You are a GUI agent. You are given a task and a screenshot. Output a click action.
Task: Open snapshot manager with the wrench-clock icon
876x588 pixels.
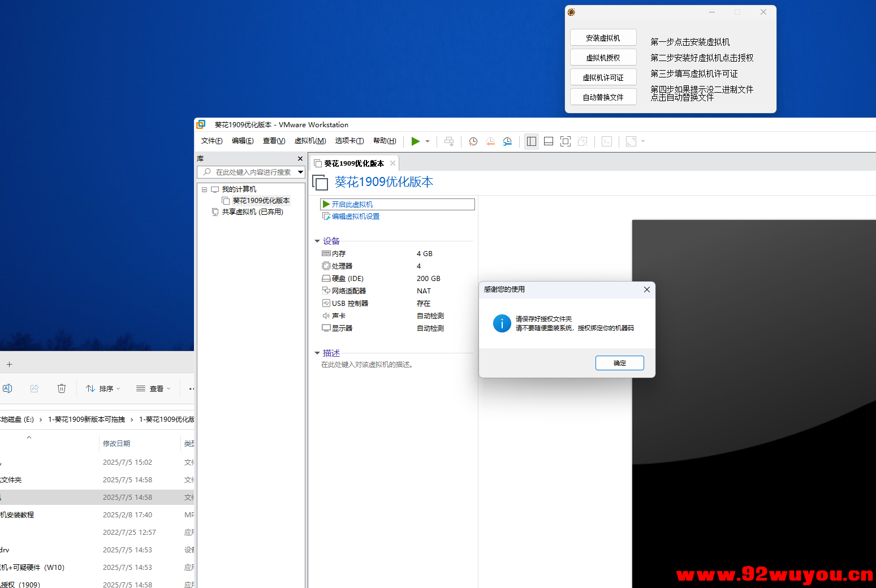pos(507,141)
